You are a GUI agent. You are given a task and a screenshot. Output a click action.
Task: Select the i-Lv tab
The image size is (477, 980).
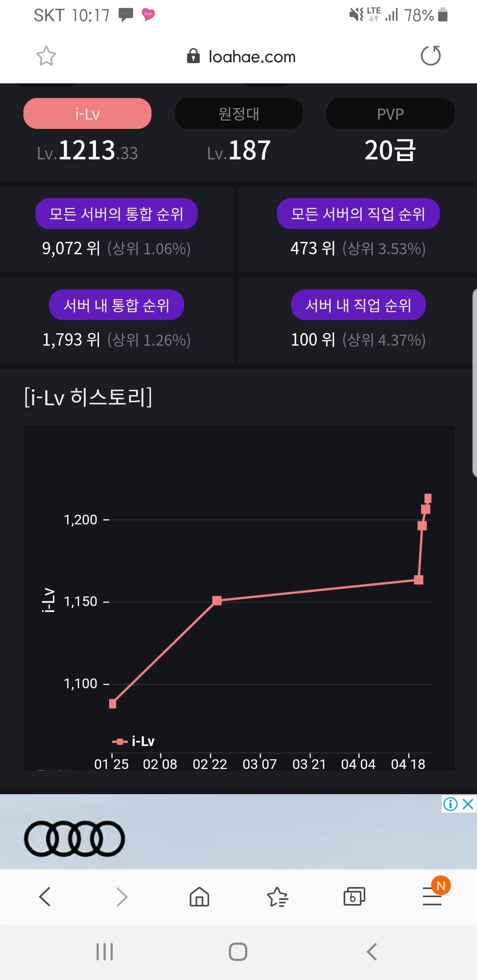87,113
